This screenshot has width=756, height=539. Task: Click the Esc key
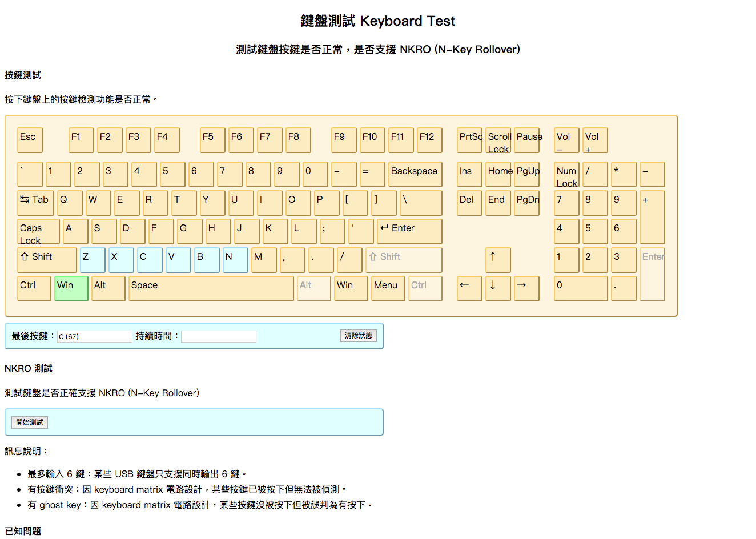(30, 140)
